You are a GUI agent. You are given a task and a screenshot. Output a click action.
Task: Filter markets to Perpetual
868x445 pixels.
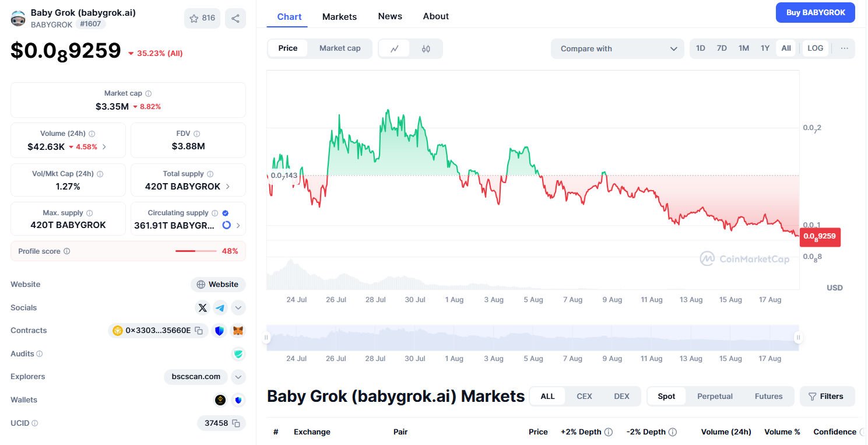(x=715, y=397)
